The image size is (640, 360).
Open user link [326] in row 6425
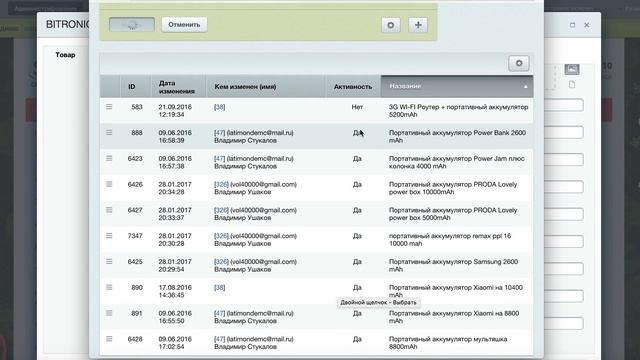coord(221,262)
